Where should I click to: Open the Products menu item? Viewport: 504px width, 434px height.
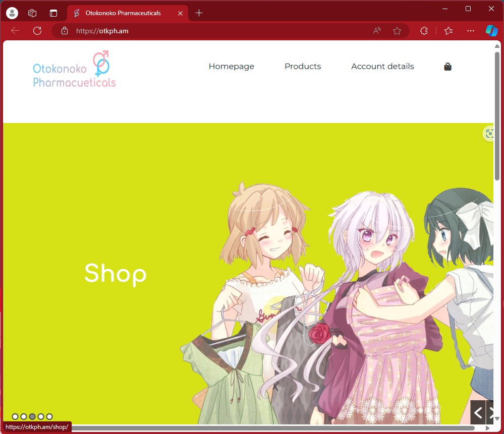coord(303,67)
